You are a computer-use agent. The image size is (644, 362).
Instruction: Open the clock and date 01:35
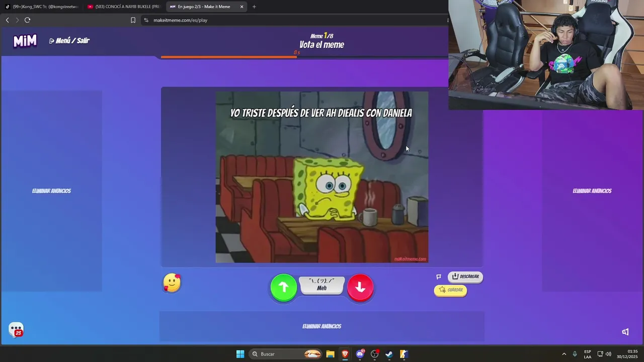tap(628, 354)
